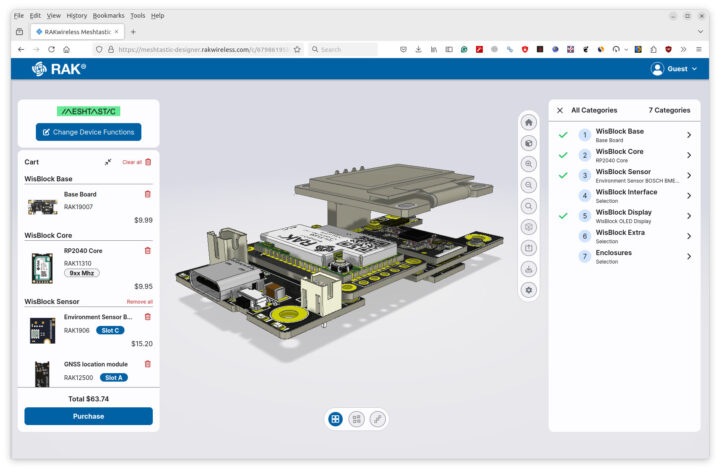Open the viewer settings gear icon
The width and height of the screenshot is (720, 471).
tap(529, 289)
